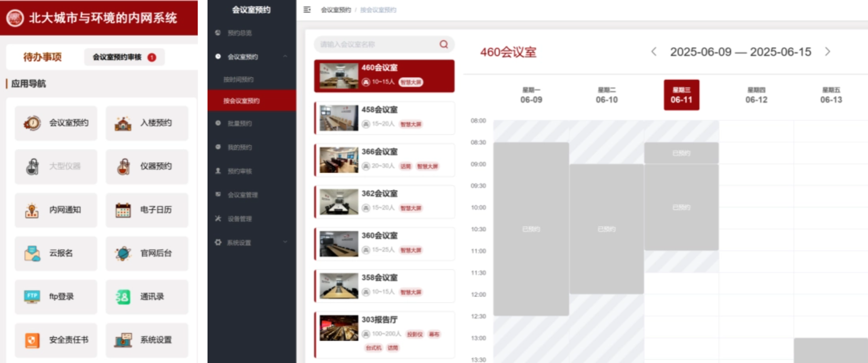Select the 458会议室 room card
The image size is (868, 363).
tap(384, 117)
